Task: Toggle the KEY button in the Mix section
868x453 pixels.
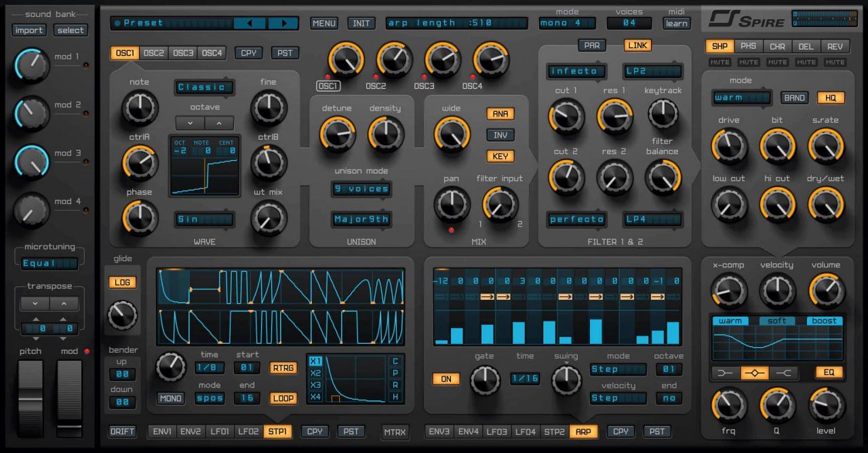Action: [500, 156]
